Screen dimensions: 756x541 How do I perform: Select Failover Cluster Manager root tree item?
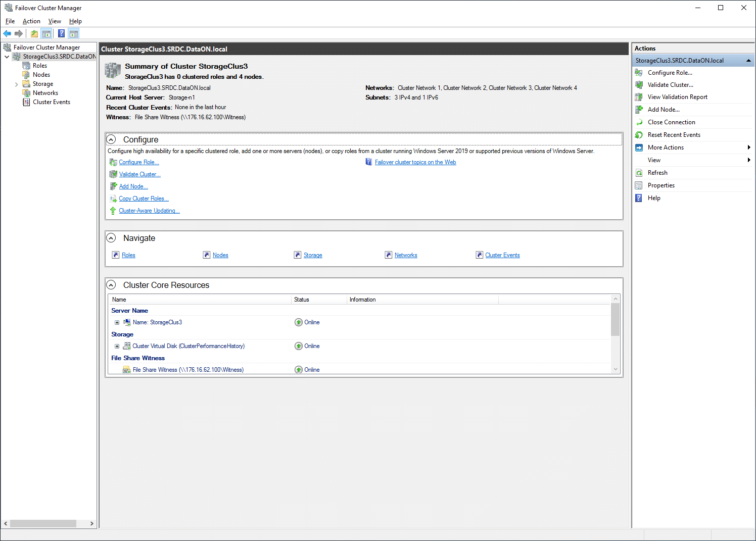point(46,47)
